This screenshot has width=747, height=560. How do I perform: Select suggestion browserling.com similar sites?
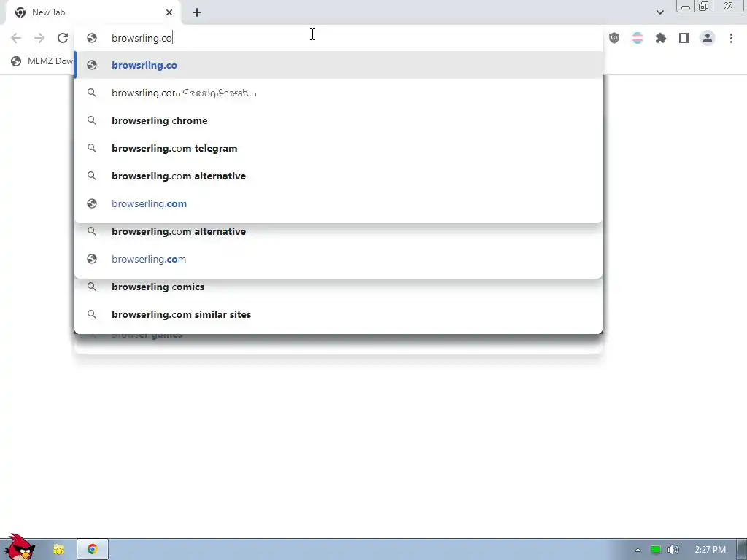click(338, 314)
